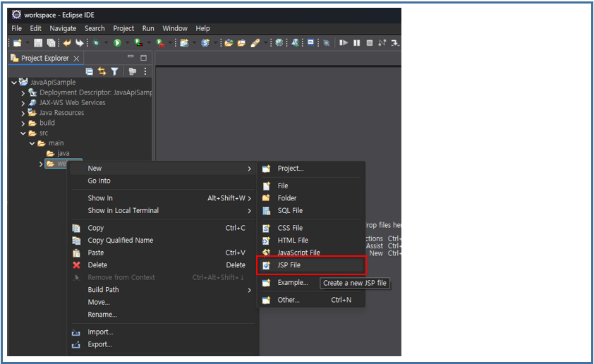Open the dropdown arrow next to Debug icon
The image size is (594, 364).
(x=106, y=42)
